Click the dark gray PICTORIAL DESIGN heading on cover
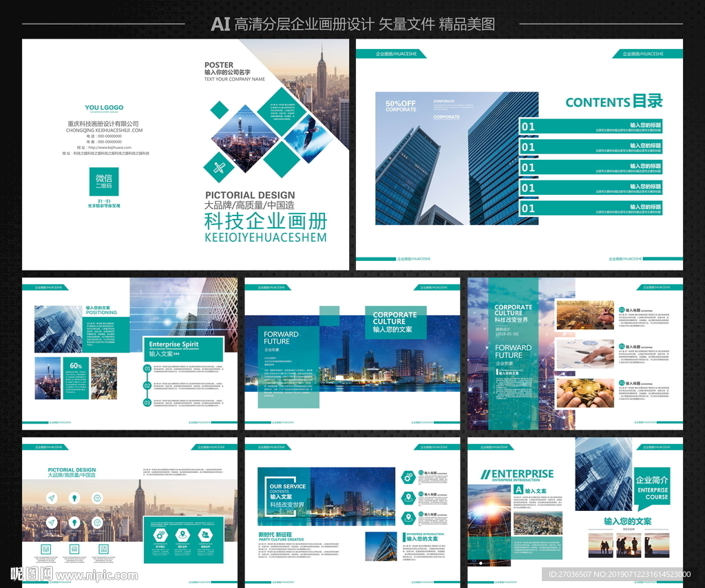This screenshot has width=705, height=588. click(x=250, y=195)
